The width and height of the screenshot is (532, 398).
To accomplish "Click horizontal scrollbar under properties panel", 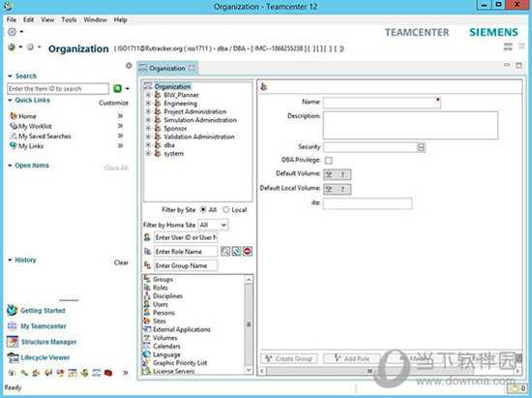I will (x=391, y=371).
